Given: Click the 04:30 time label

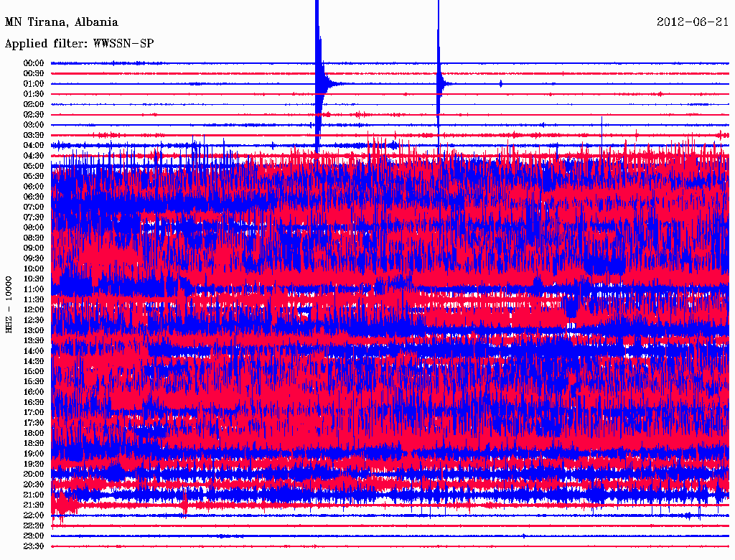Looking at the screenshot, I should pos(34,156).
